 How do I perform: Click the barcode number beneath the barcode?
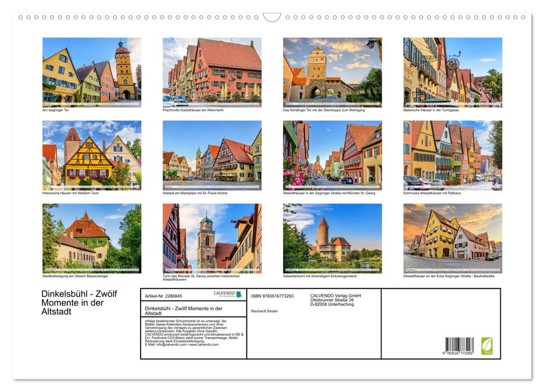point(458,353)
